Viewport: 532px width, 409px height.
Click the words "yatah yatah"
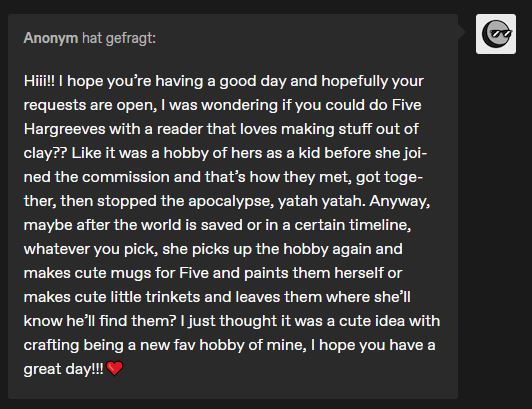322,201
